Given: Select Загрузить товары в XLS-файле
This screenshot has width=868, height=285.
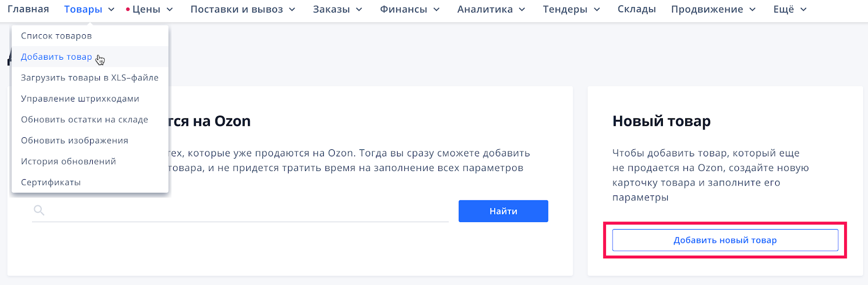Looking at the screenshot, I should (x=90, y=78).
